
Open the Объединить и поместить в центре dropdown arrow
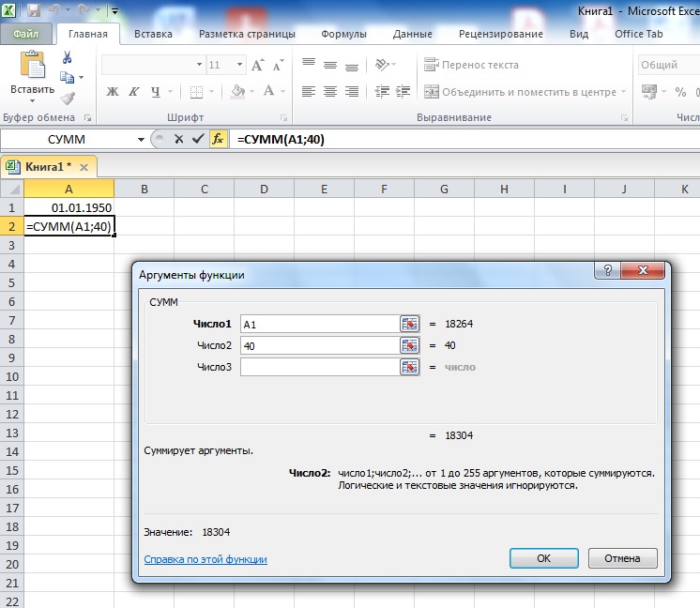pyautogui.click(x=624, y=92)
